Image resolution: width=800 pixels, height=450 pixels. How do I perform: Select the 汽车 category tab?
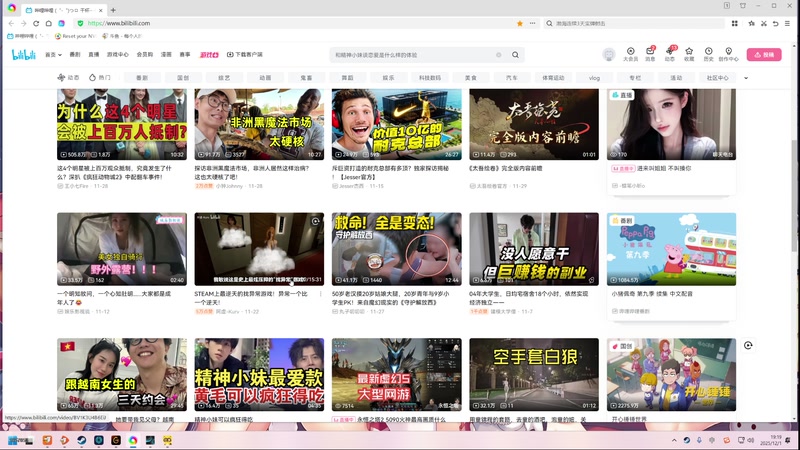pos(512,78)
